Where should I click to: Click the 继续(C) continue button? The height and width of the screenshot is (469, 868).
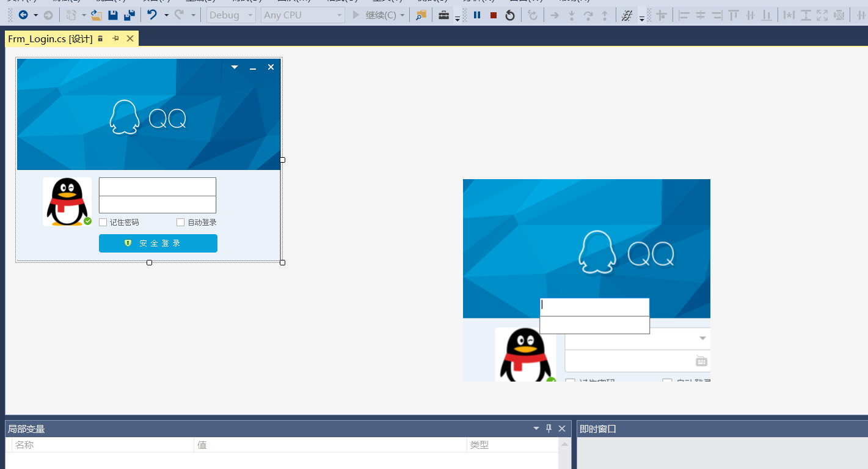374,15
